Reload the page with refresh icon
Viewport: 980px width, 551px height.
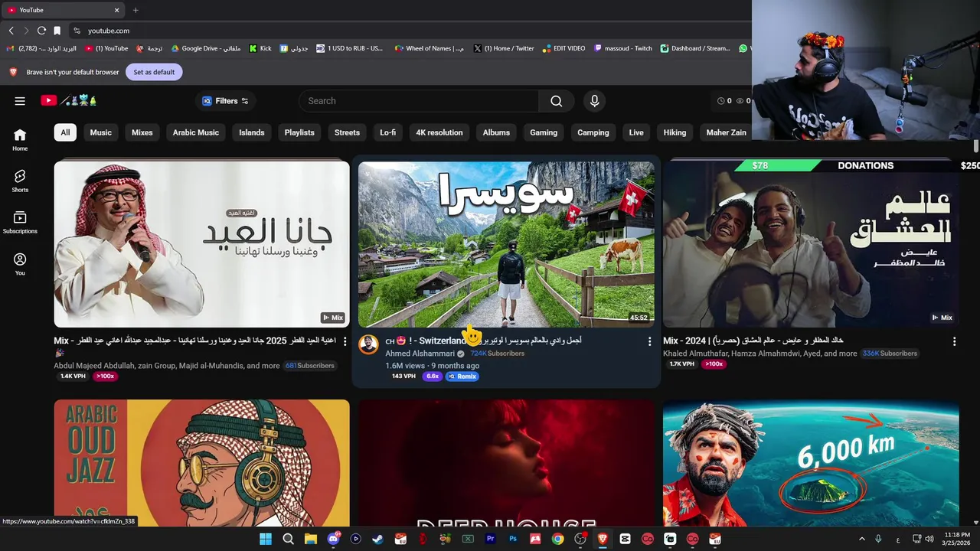(41, 31)
